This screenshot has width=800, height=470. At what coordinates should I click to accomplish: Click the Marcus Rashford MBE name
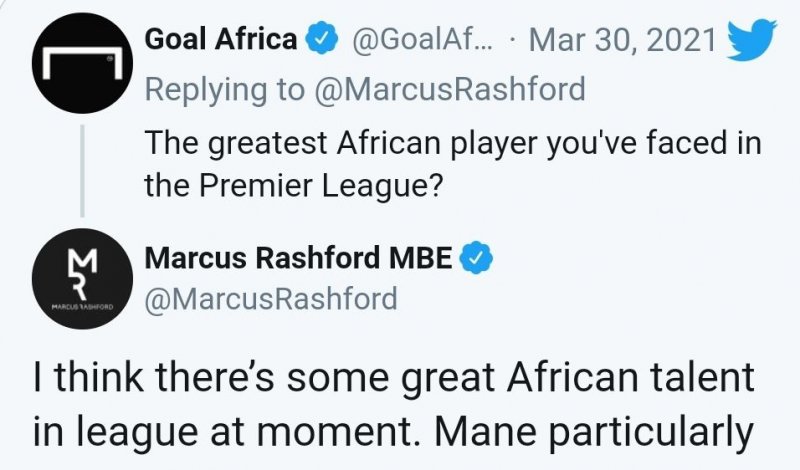click(300, 256)
